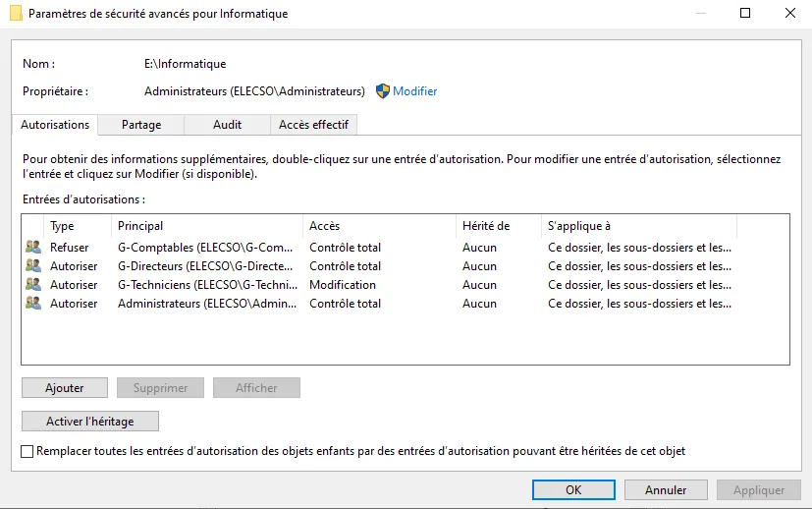Click the shield icon next to Modifier
This screenshot has height=509, width=812.
click(383, 91)
